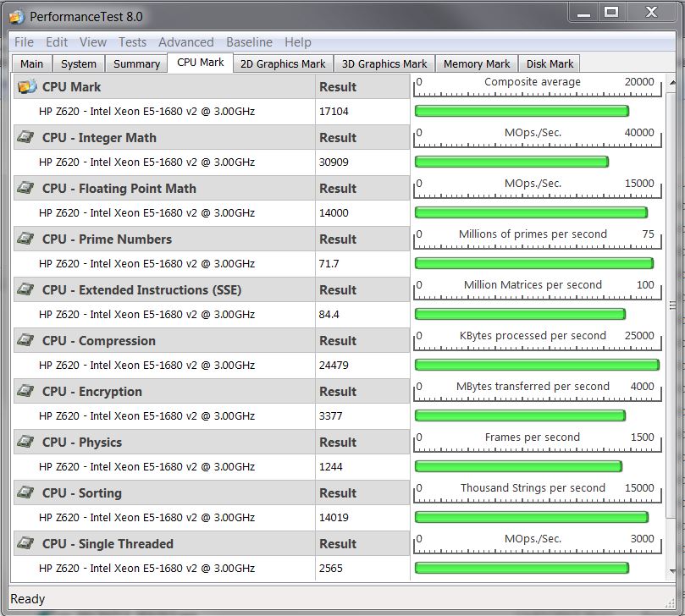Screen dimensions: 685x616
Task: Select the CPU - Single Threaded header
Action: 163,543
